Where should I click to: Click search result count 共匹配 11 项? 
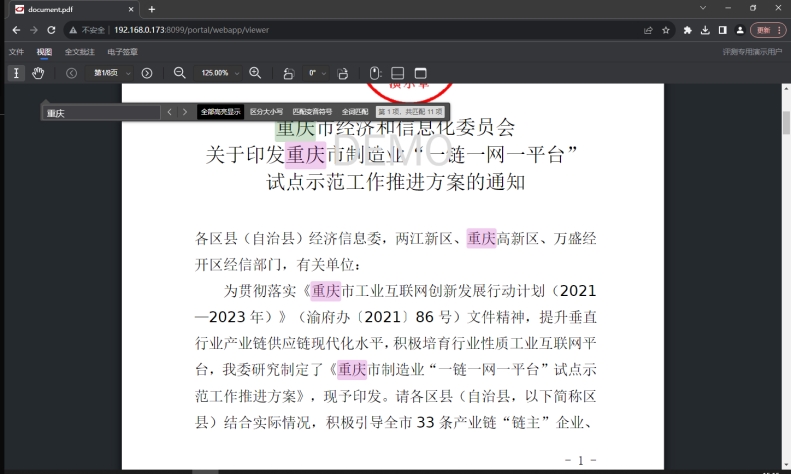pos(410,112)
